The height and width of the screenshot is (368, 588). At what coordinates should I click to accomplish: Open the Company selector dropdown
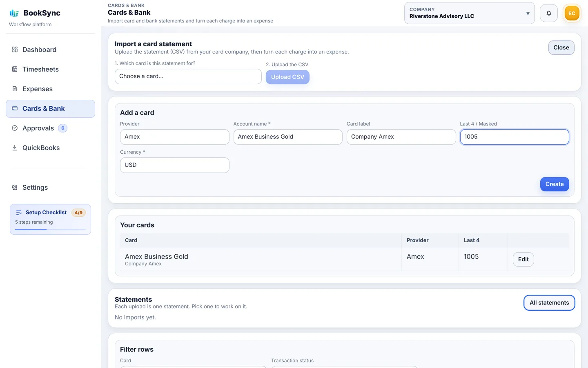[469, 13]
